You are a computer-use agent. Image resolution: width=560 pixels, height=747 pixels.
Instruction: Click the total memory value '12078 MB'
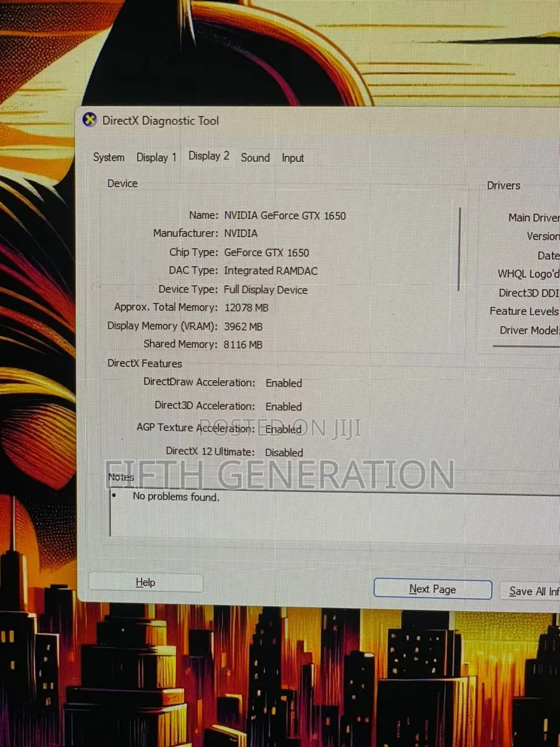point(246,308)
